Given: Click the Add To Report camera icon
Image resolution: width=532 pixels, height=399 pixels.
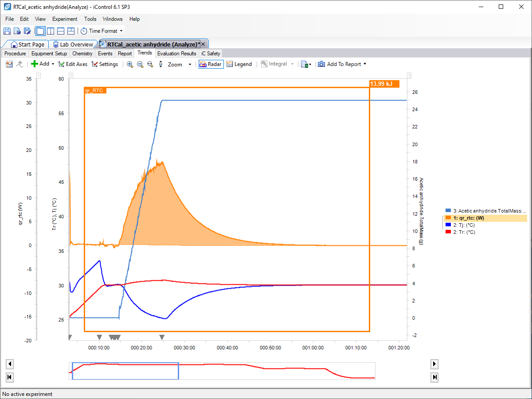Looking at the screenshot, I should click(x=321, y=64).
